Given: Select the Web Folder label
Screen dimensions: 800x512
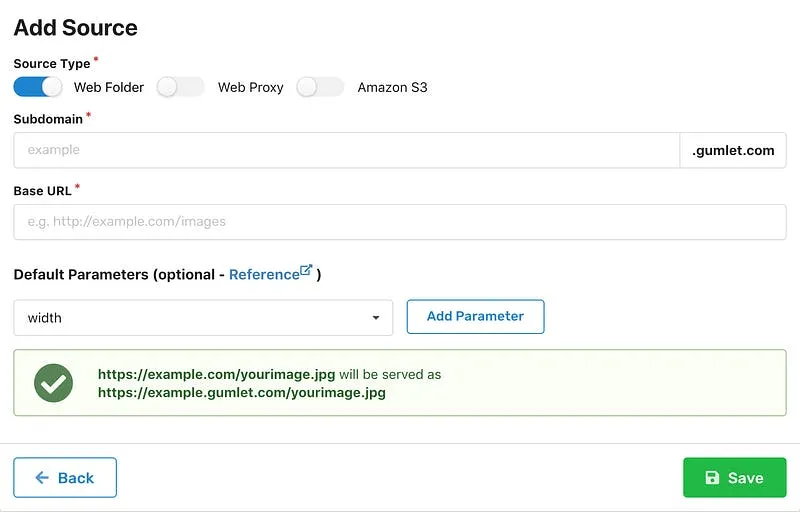Looking at the screenshot, I should click(x=109, y=88).
